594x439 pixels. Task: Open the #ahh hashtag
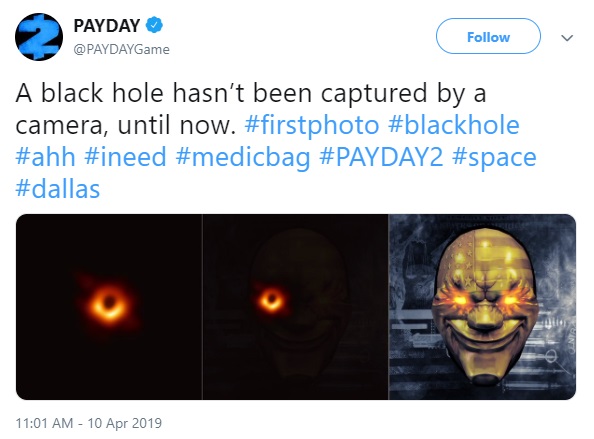click(45, 157)
